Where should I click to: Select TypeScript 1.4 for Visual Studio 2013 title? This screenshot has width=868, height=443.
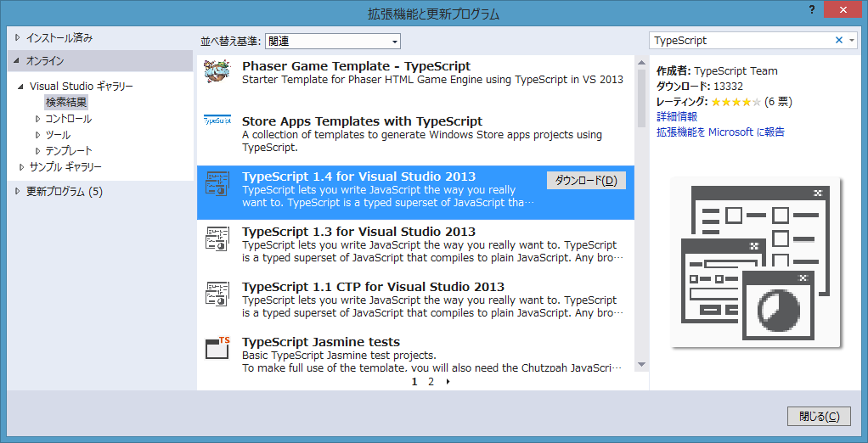pos(358,177)
